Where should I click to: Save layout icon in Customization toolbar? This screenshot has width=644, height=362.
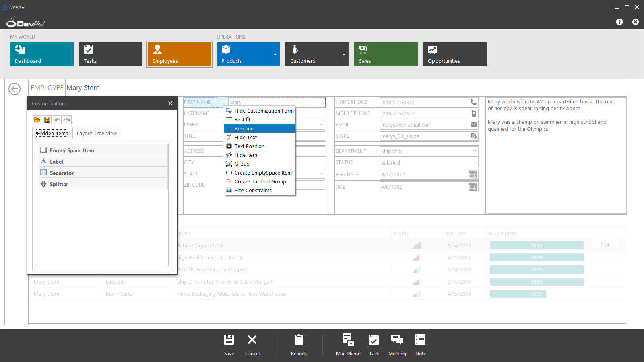[47, 120]
